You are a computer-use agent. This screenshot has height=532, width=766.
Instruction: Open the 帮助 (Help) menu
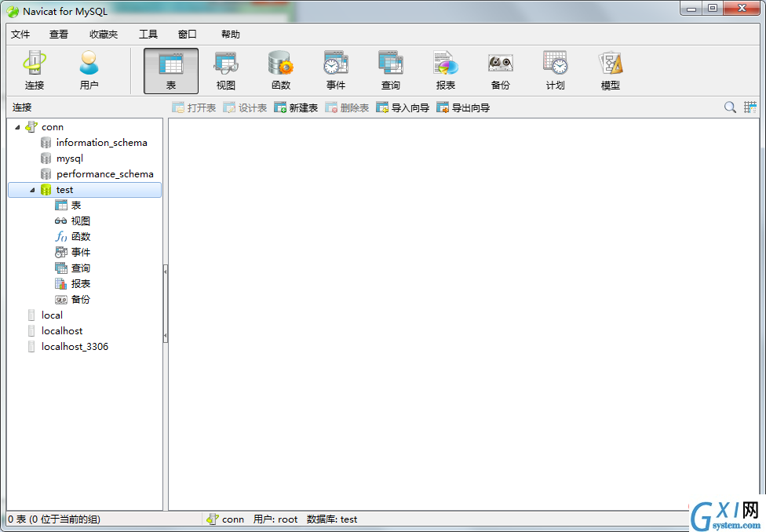pyautogui.click(x=231, y=35)
